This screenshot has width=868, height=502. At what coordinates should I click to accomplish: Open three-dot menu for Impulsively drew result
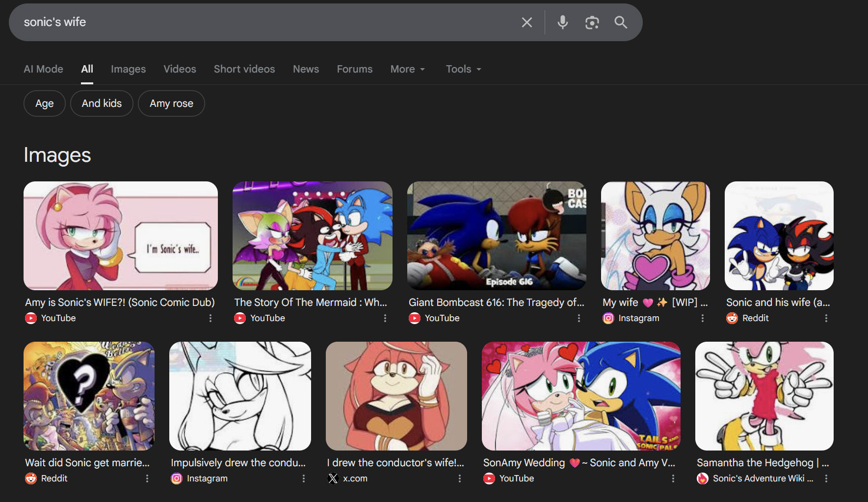[x=304, y=478]
